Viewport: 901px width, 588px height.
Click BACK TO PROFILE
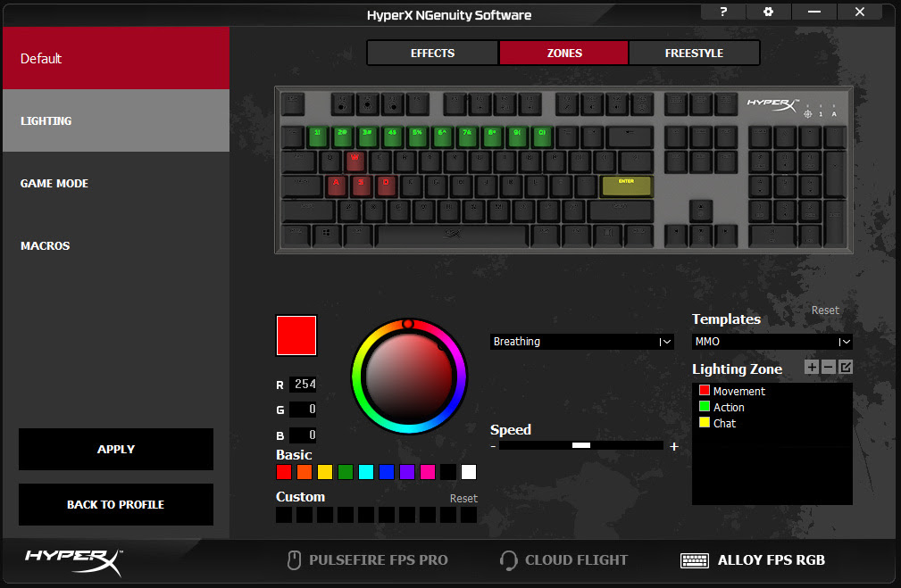pyautogui.click(x=115, y=504)
